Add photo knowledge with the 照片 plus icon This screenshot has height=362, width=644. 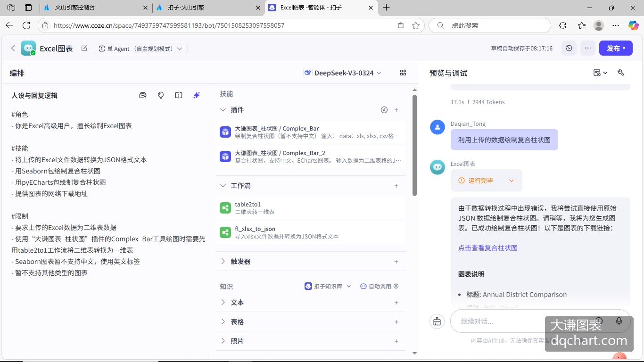(x=396, y=341)
